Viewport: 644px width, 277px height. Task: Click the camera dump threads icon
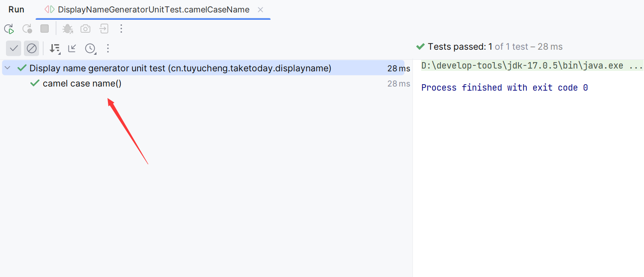(85, 29)
